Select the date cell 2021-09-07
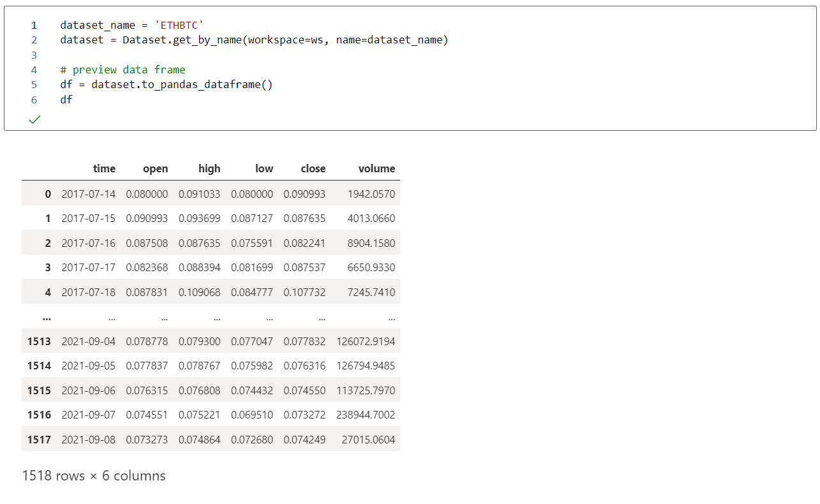 [89, 415]
